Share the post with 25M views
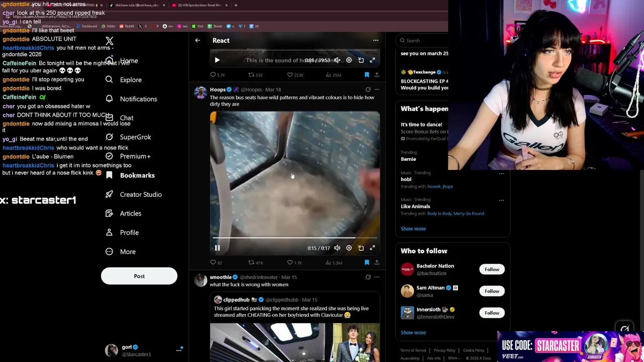The image size is (644, 362). point(376,75)
